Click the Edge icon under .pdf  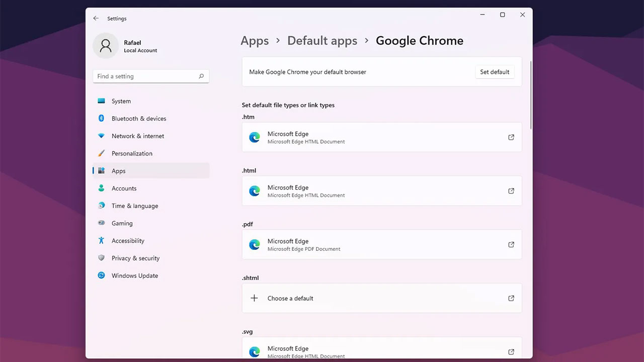point(255,244)
